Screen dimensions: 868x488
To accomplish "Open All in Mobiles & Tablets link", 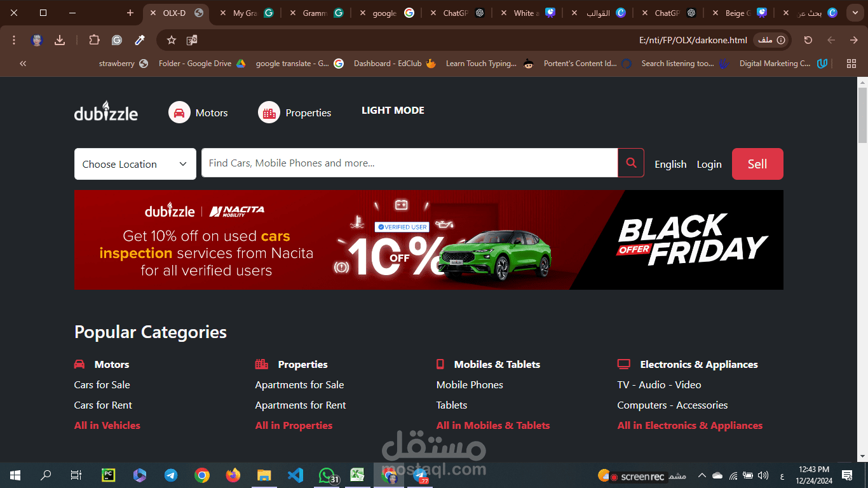I will (493, 425).
